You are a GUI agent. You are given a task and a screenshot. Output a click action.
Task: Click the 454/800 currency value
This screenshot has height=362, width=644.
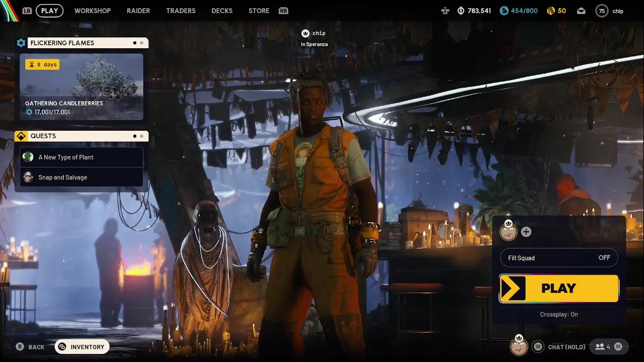[524, 11]
